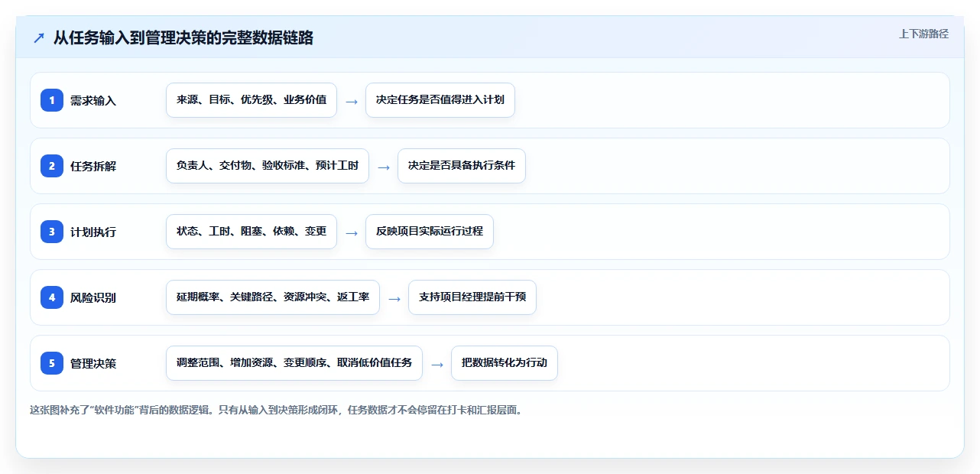The width and height of the screenshot is (980, 474).
Task: Click the footnote text starting 这张图补充了
Action: [x=277, y=410]
